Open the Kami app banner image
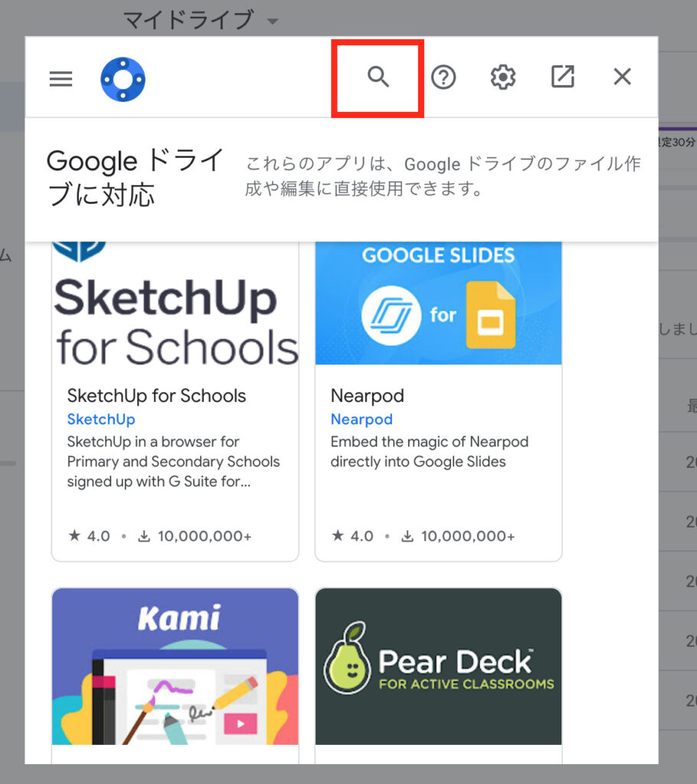 pyautogui.click(x=175, y=667)
